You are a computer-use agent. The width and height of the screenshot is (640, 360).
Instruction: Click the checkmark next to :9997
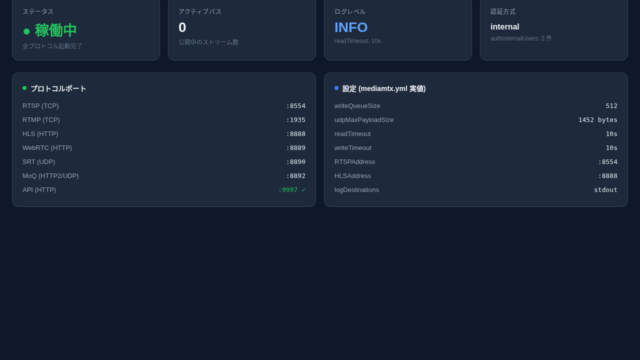point(303,190)
